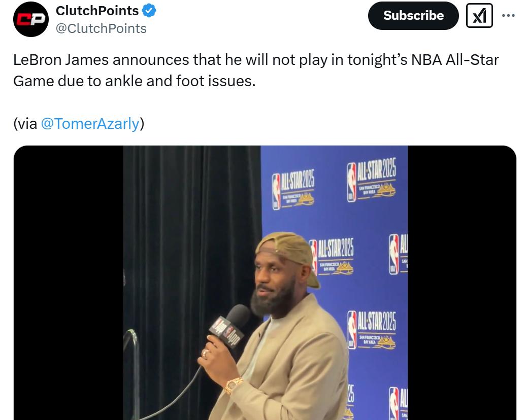Image resolution: width=526 pixels, height=420 pixels.
Task: Open the three-dot more options menu
Action: pyautogui.click(x=508, y=15)
